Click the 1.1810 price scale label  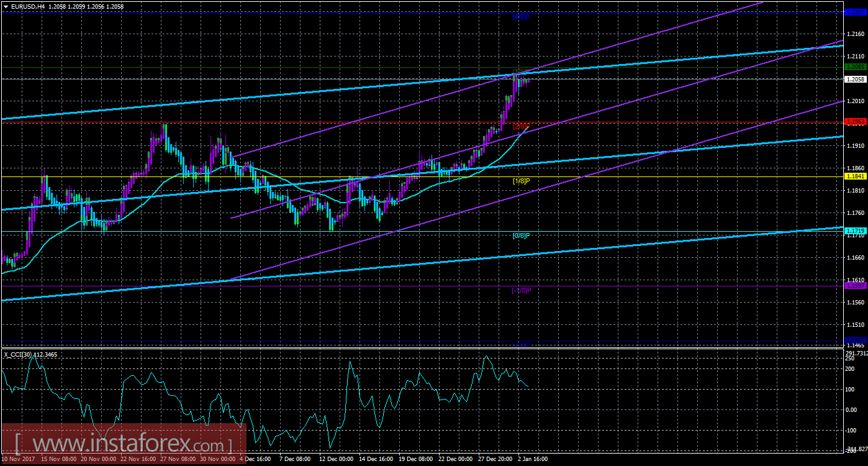coord(855,191)
